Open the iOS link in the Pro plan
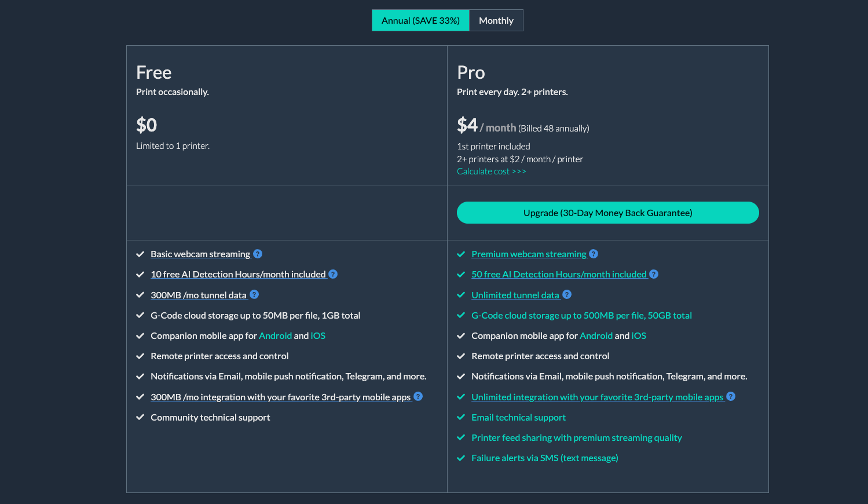This screenshot has width=868, height=504. click(x=639, y=335)
